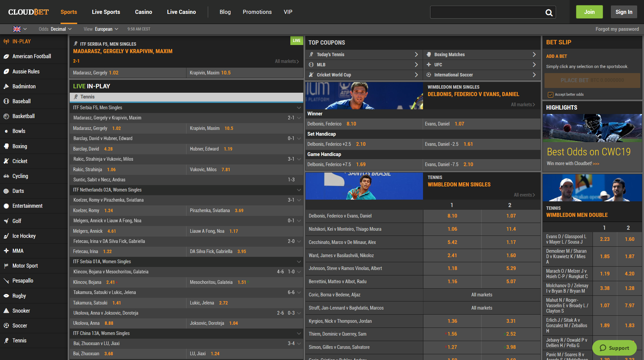
Task: Expand the Barclay, David v Hubner, Edward match
Action: (299, 138)
